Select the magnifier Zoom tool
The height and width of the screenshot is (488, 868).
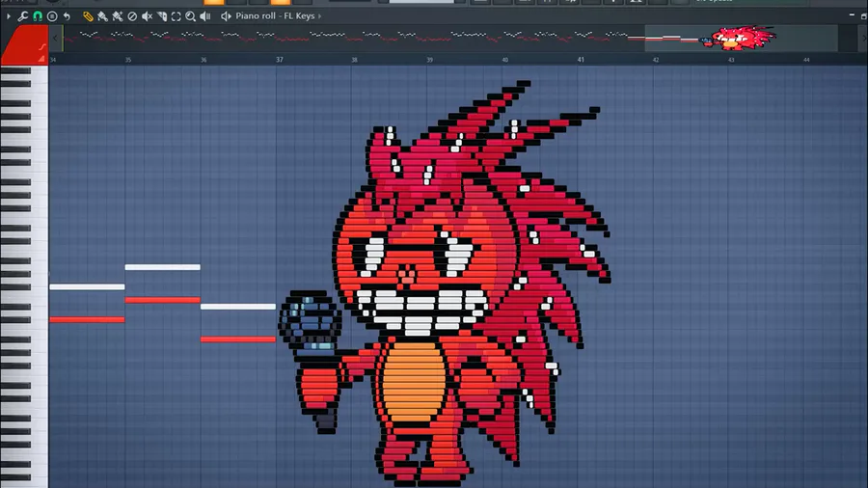pos(190,16)
